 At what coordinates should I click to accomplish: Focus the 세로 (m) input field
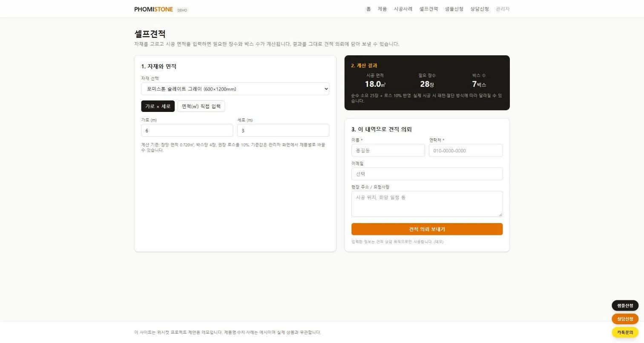click(x=283, y=130)
